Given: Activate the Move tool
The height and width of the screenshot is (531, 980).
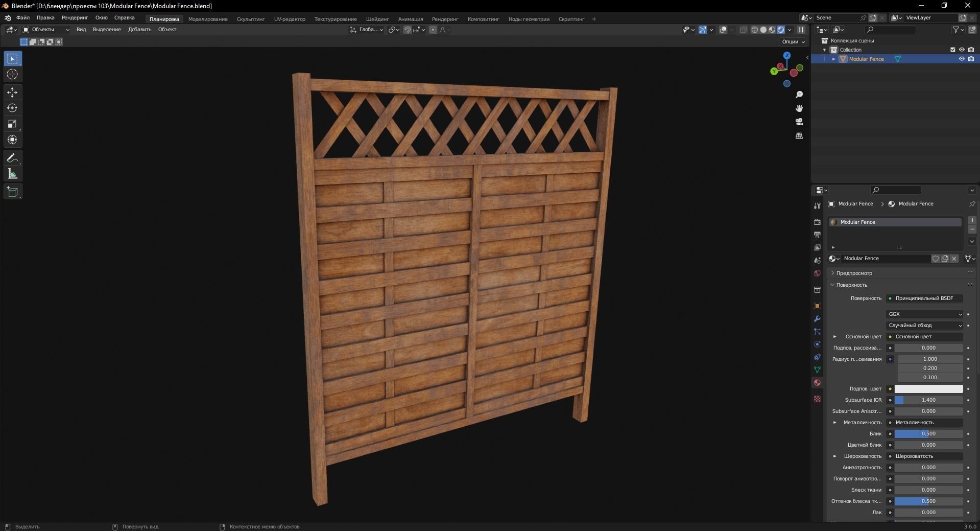Looking at the screenshot, I should click(12, 93).
